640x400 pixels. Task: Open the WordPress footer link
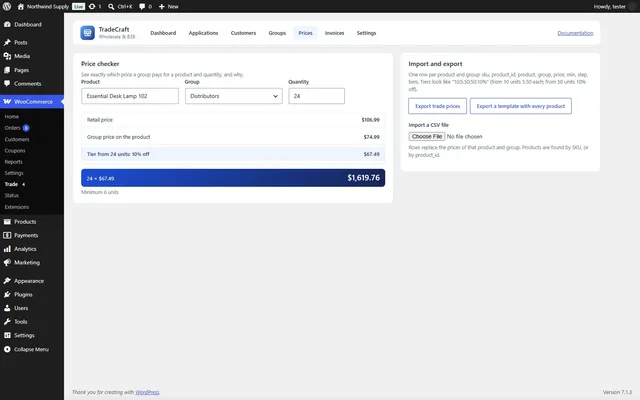click(147, 392)
